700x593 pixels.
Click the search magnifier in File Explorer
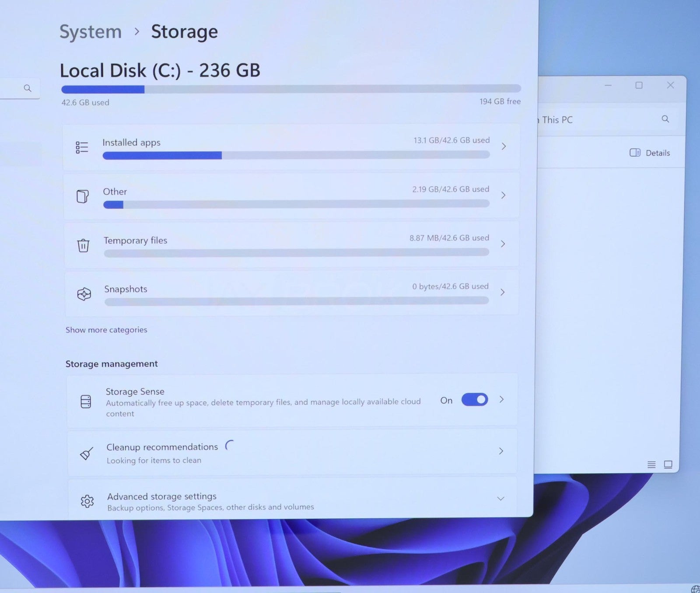pos(665,119)
